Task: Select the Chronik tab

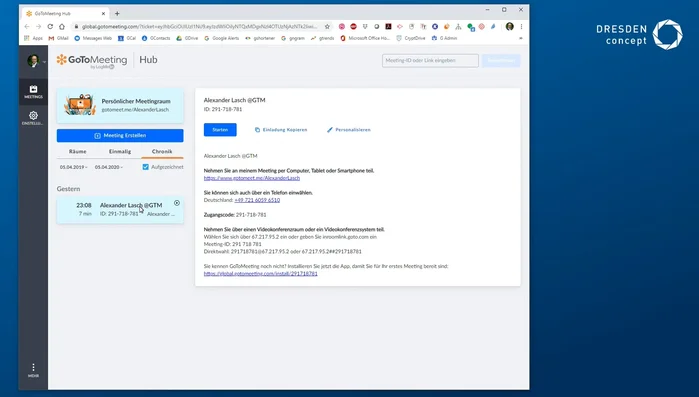Action: click(x=162, y=151)
